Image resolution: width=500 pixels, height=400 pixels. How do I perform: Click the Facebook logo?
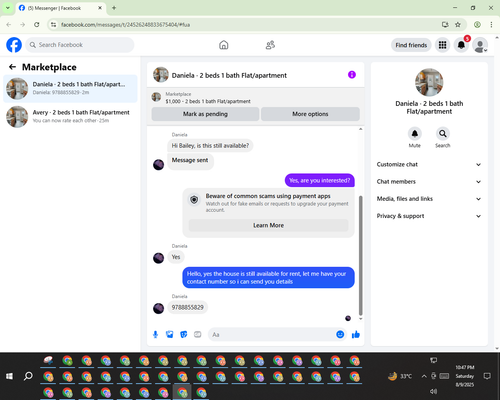[14, 45]
